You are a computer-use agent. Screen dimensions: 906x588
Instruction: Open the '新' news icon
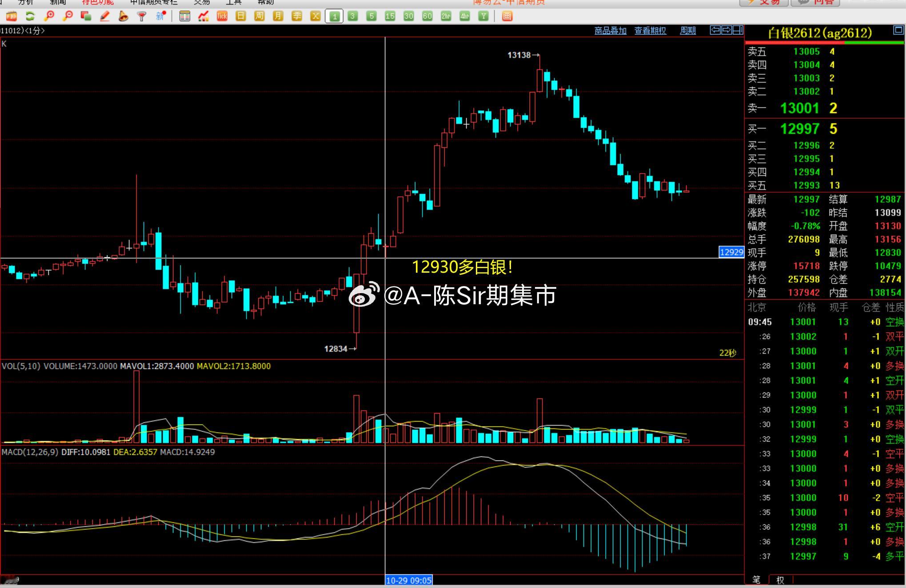pos(161,16)
